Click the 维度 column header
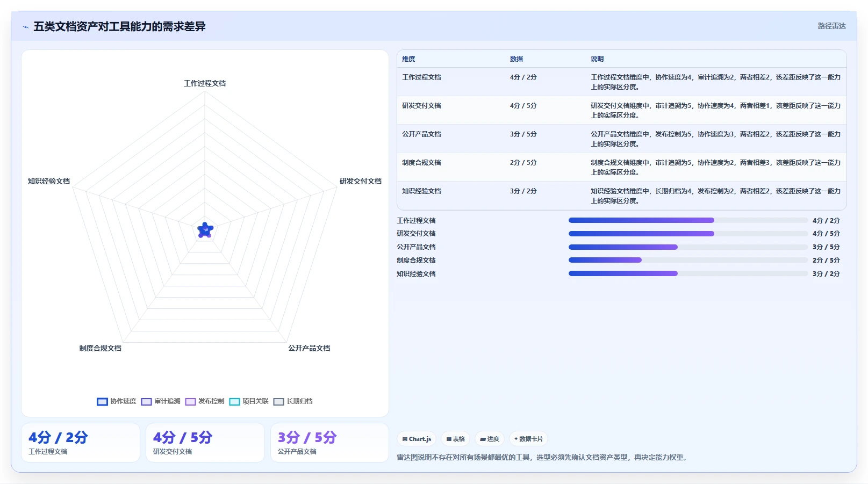The image size is (868, 484). coord(408,59)
